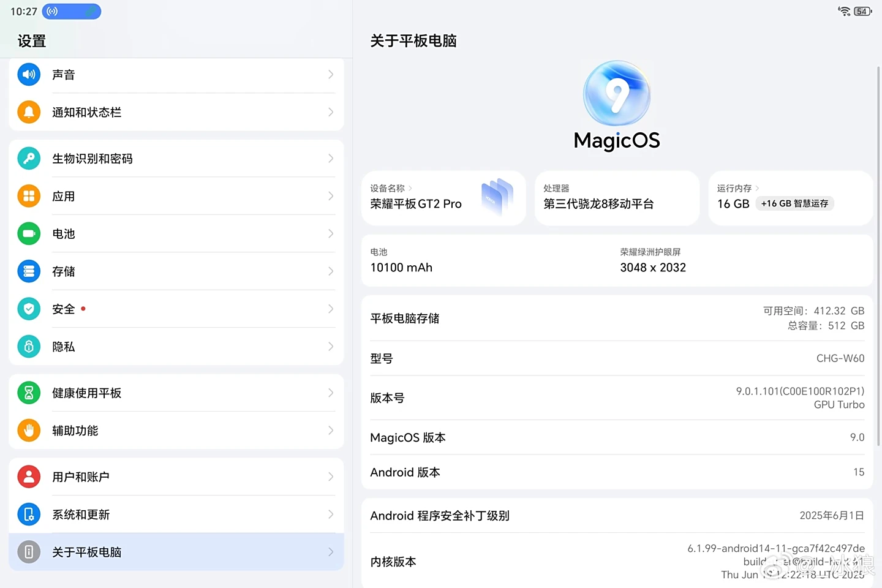Expand the 电池 settings row chevron
This screenshot has width=882, height=588.
pyautogui.click(x=331, y=233)
